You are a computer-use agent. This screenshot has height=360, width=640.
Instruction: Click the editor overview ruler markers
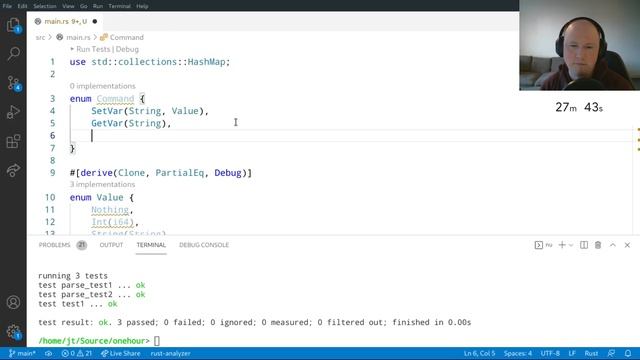[x=638, y=140]
